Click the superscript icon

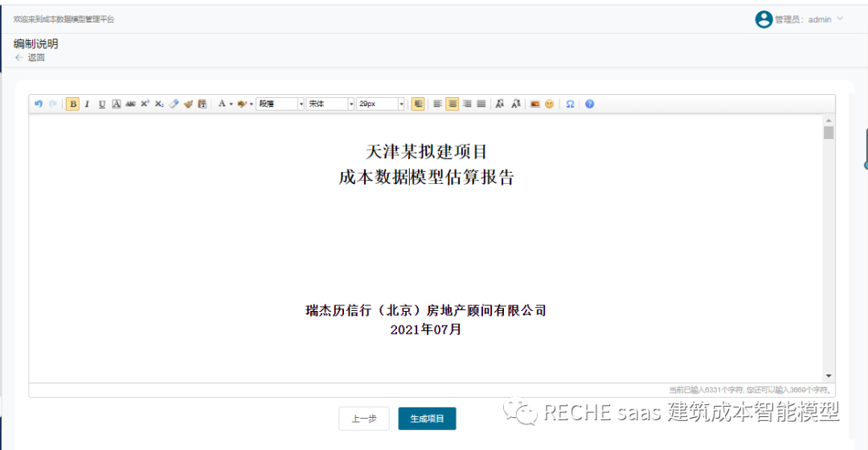coord(145,104)
